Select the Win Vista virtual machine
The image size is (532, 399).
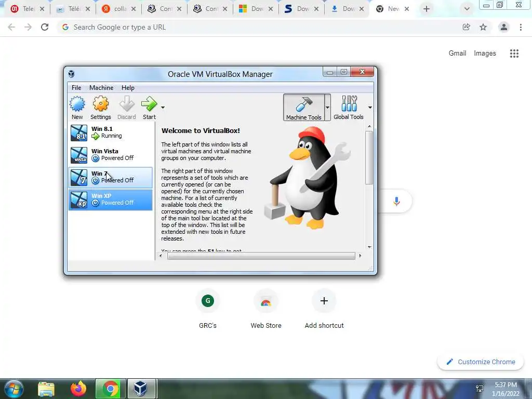coord(111,155)
